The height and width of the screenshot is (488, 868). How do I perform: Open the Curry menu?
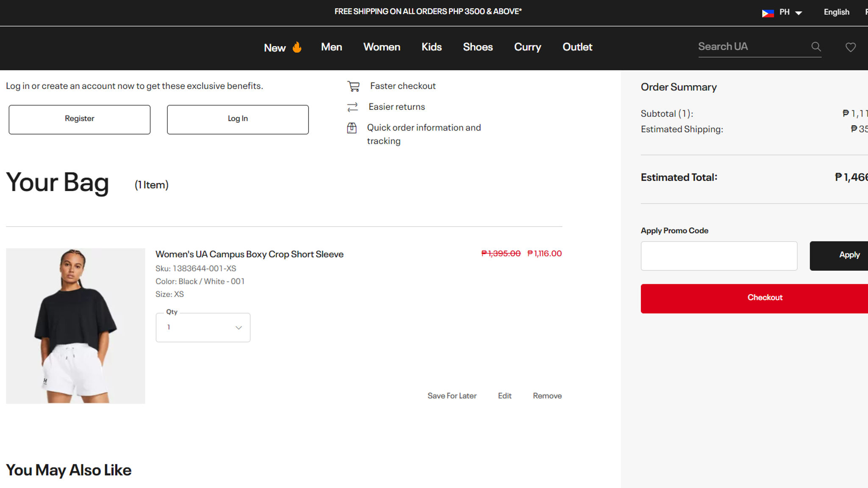point(527,47)
